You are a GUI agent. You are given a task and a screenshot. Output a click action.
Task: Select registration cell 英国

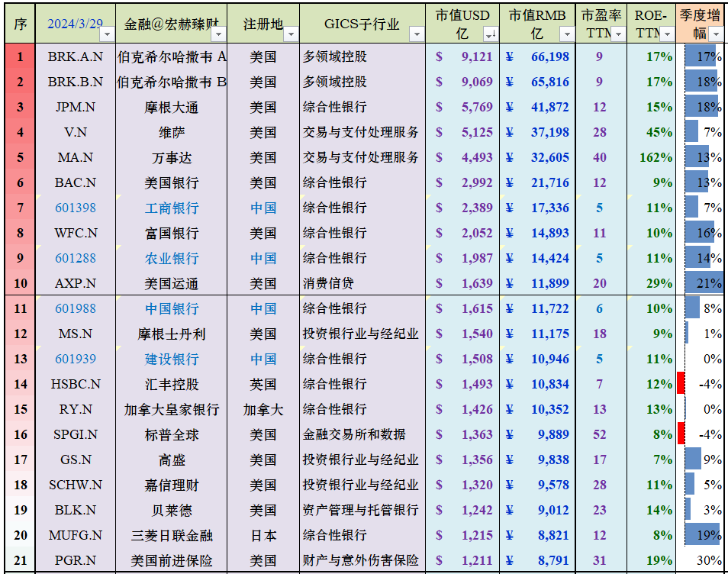click(263, 384)
